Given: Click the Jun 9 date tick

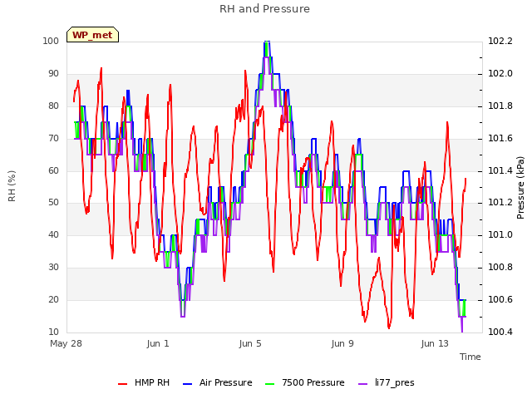Looking at the screenshot, I should tap(342, 343).
